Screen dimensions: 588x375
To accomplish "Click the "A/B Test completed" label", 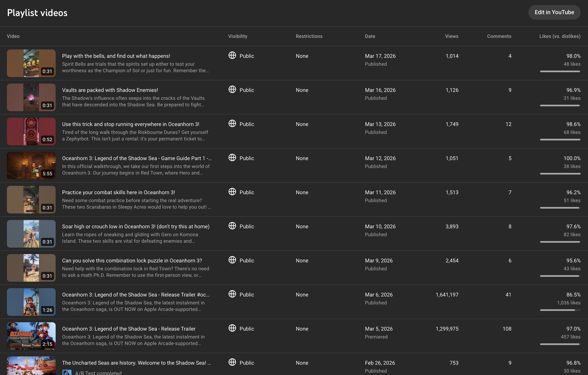I will (98, 373).
